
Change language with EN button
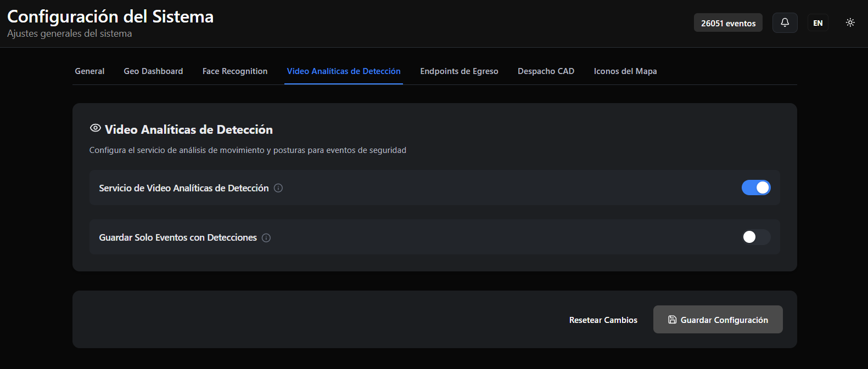[818, 23]
